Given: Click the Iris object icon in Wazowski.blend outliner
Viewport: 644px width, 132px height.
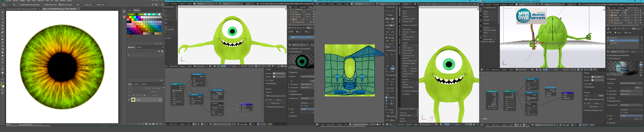Looking at the screenshot, I should click(x=294, y=19).
